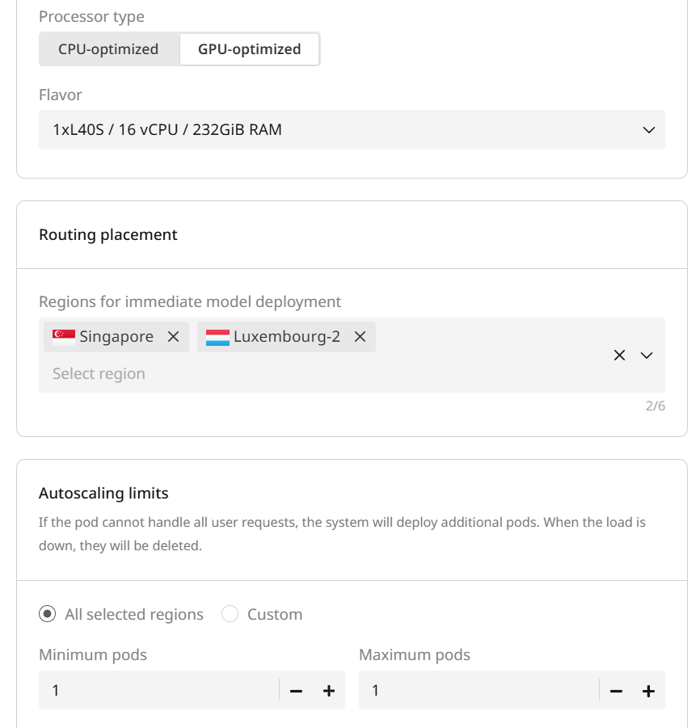Screen dimensions: 700x728
Task: Clear all selected regions
Action: click(619, 356)
